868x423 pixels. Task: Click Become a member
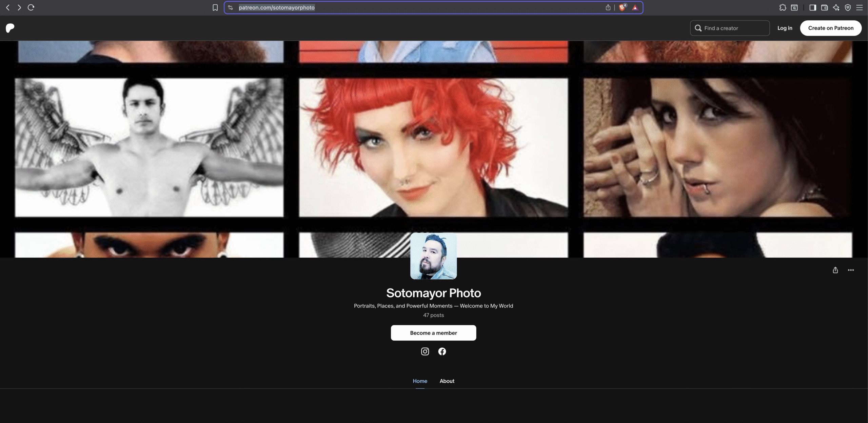click(433, 333)
